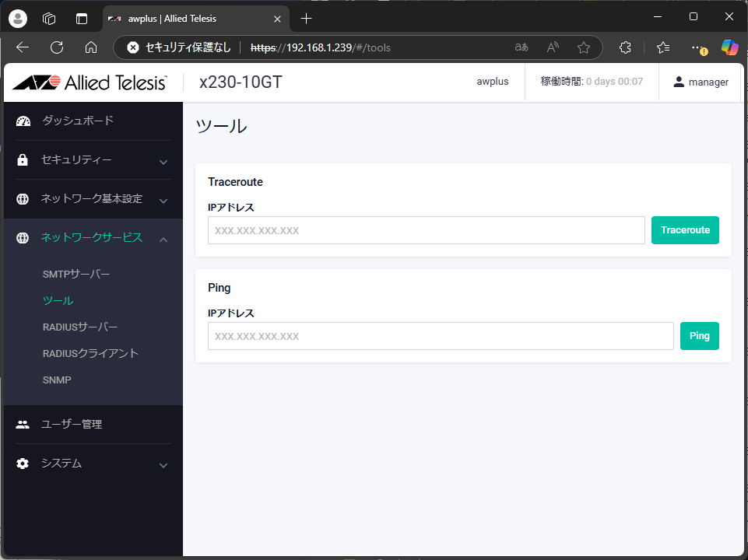Open the browser extensions puzzle icon
This screenshot has height=560, width=748.
[625, 47]
